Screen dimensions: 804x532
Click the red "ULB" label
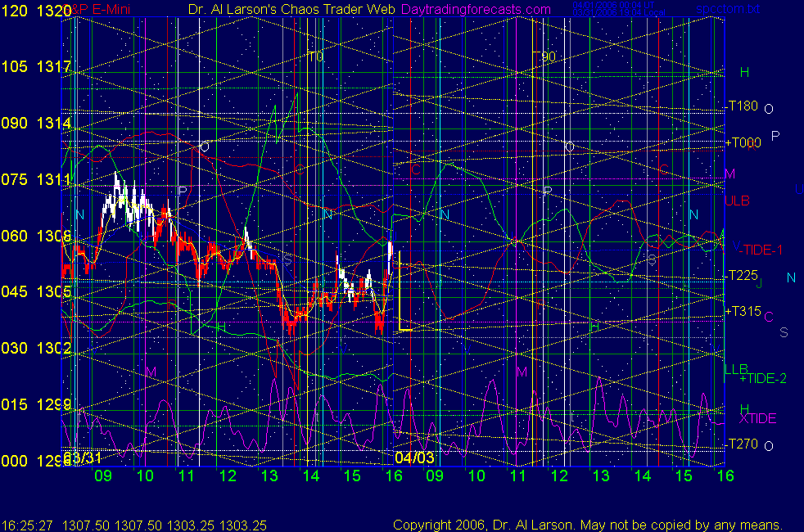pos(738,201)
